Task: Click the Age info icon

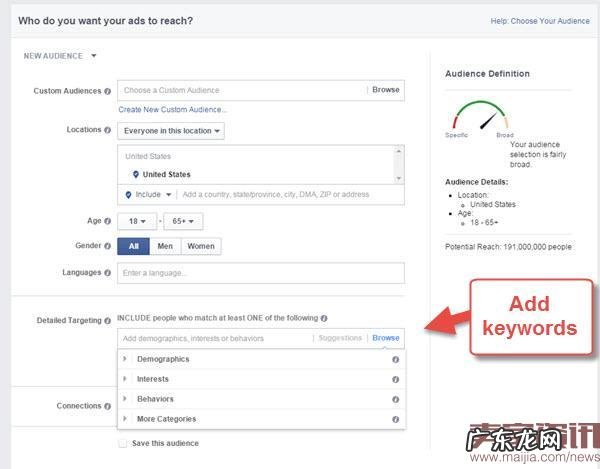Action: click(108, 221)
